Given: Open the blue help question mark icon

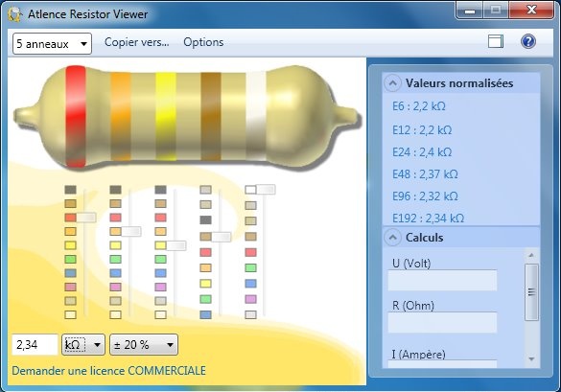Looking at the screenshot, I should (528, 41).
